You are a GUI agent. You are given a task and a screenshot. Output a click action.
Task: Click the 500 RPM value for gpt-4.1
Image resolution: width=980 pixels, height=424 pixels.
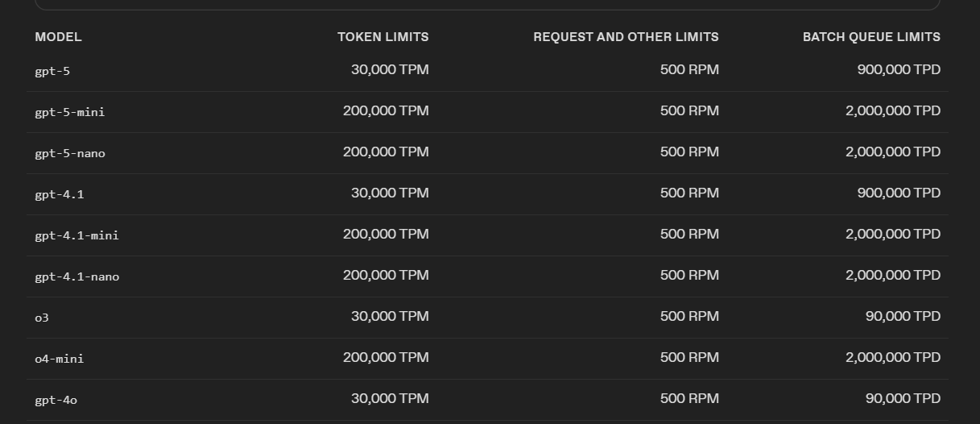click(689, 193)
